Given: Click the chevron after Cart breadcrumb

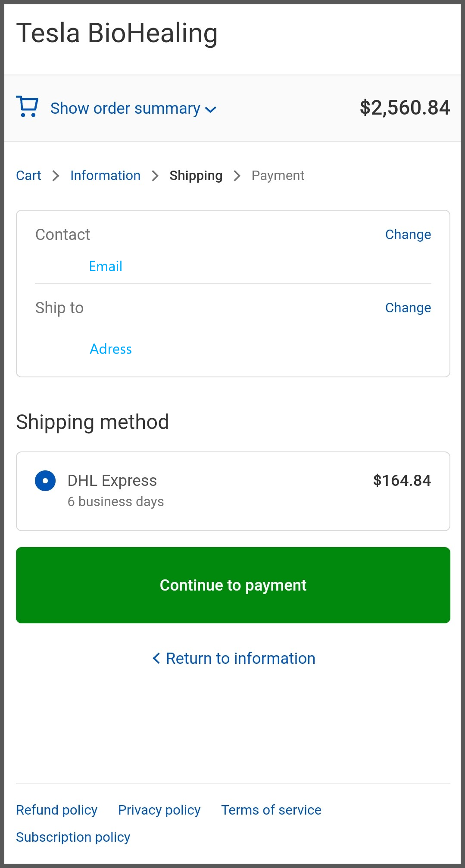Looking at the screenshot, I should point(56,176).
